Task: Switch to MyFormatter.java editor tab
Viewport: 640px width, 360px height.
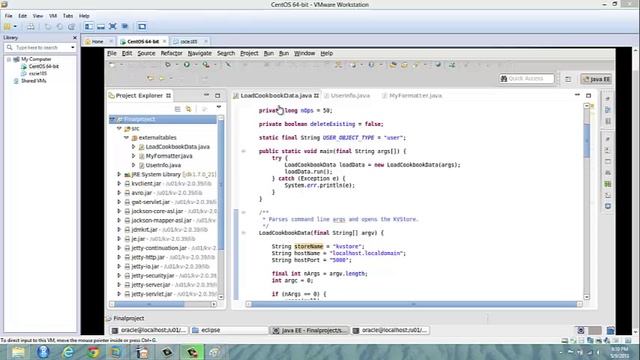Action: [x=415, y=96]
